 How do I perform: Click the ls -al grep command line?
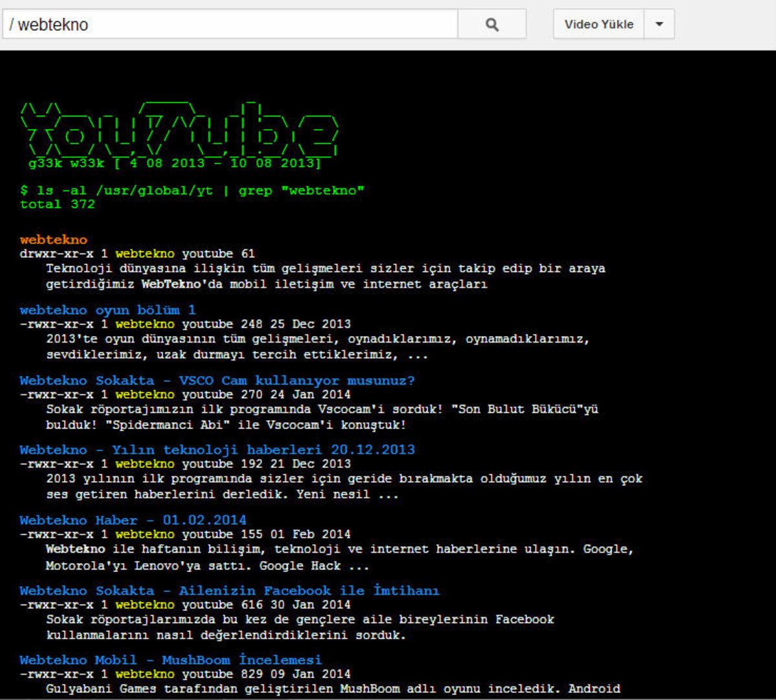click(x=192, y=191)
